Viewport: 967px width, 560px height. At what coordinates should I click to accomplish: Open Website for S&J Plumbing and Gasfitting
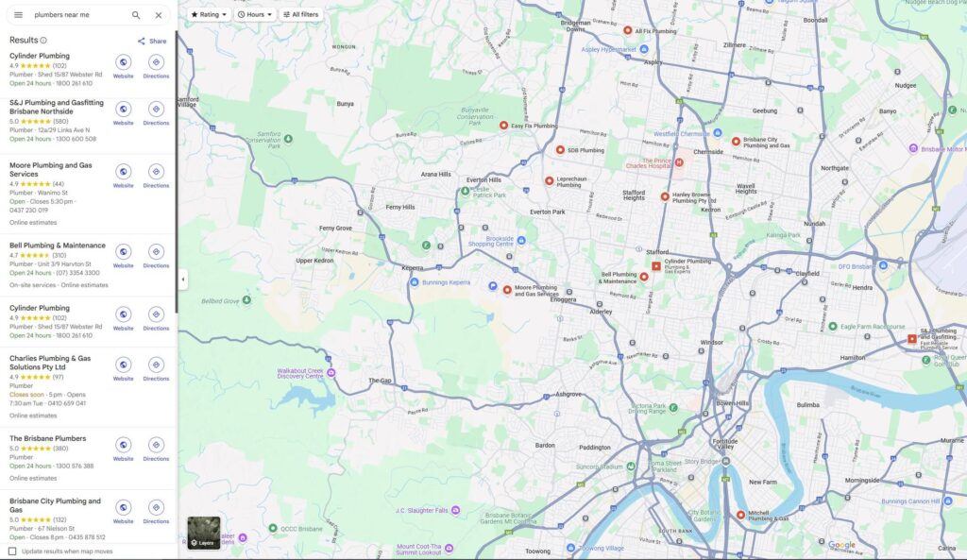tap(124, 113)
